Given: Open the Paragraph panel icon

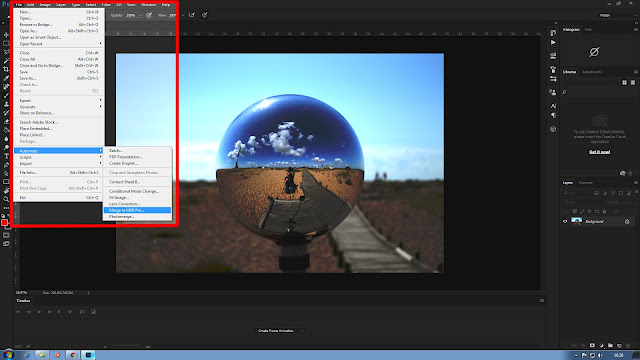Looking at the screenshot, I should [553, 116].
